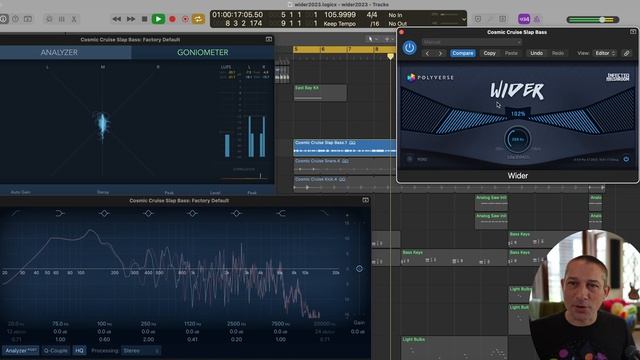Toggle the 100 Hz bell band icon

click(x=104, y=213)
